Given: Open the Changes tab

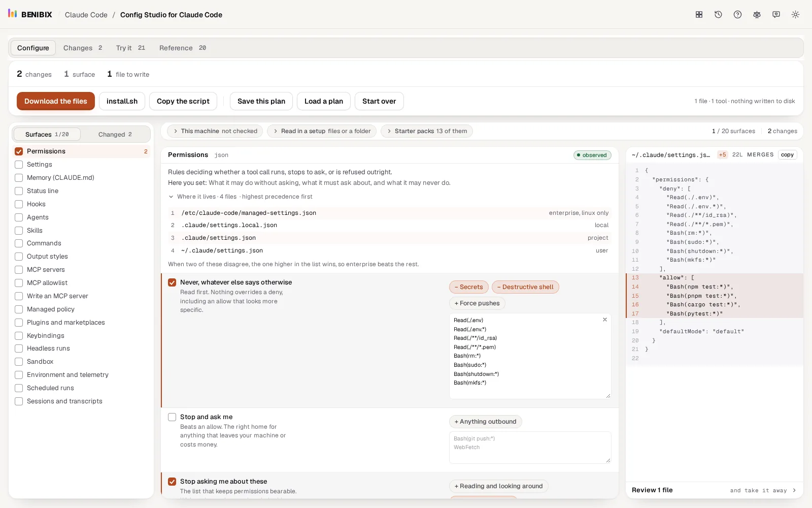Looking at the screenshot, I should (x=83, y=48).
